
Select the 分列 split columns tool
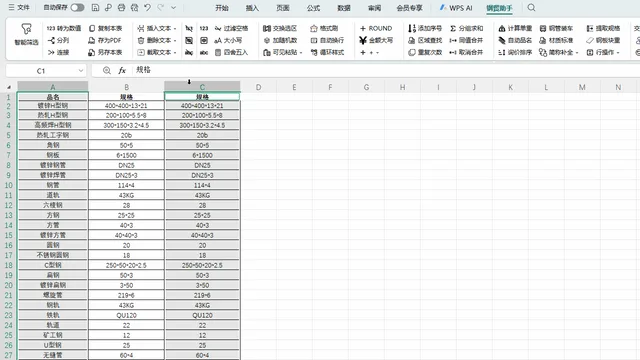click(x=58, y=40)
